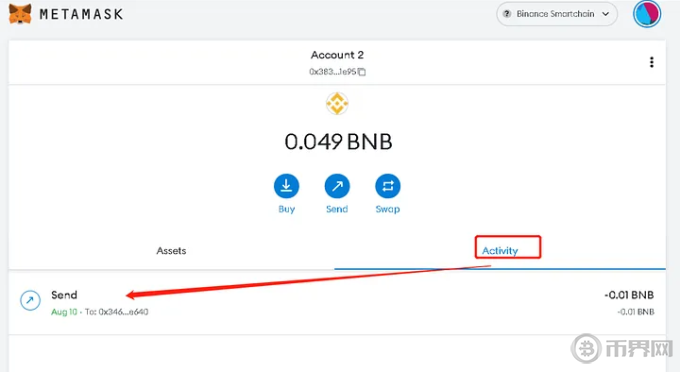Click the round Buy download icon

pyautogui.click(x=287, y=186)
